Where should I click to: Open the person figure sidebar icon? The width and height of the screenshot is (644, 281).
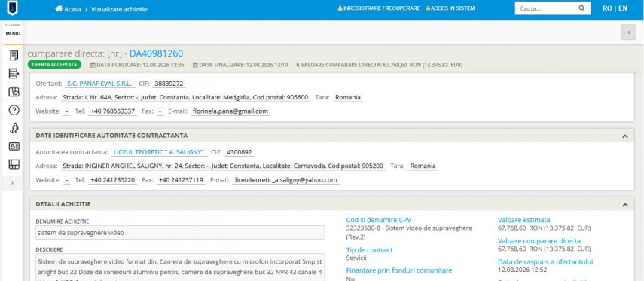coord(14,128)
